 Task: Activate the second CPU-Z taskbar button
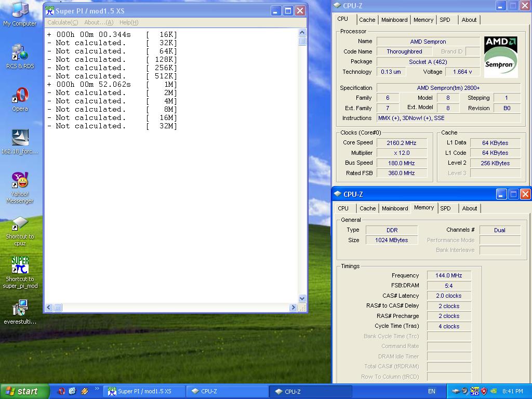coord(311,391)
